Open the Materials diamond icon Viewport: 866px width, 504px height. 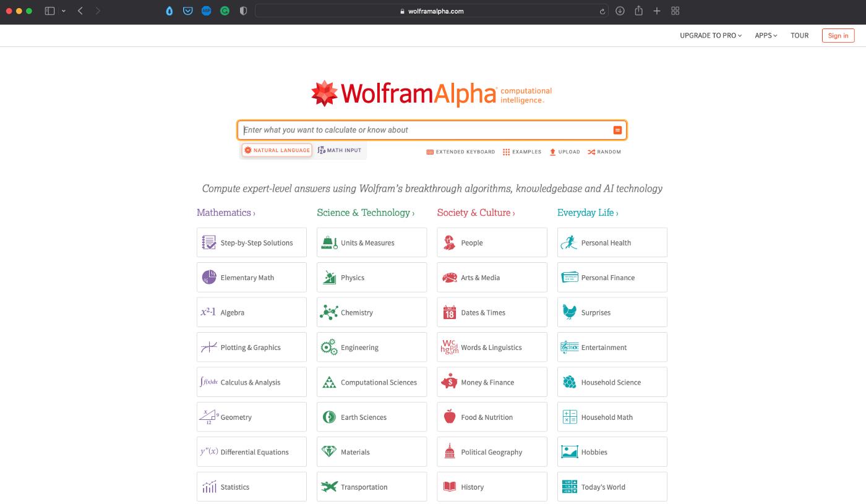(x=329, y=451)
